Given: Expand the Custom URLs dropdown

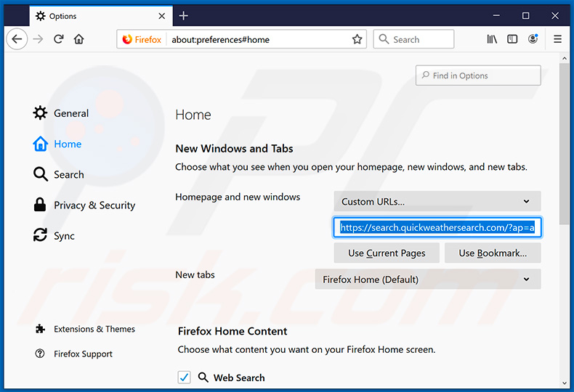Looking at the screenshot, I should tap(437, 201).
